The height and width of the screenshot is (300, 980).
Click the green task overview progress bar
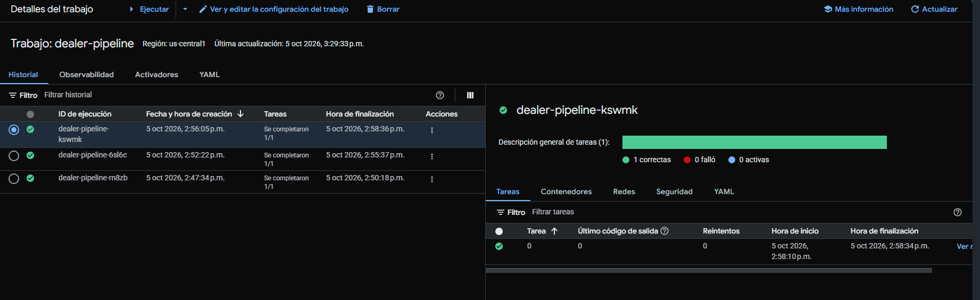click(x=754, y=142)
